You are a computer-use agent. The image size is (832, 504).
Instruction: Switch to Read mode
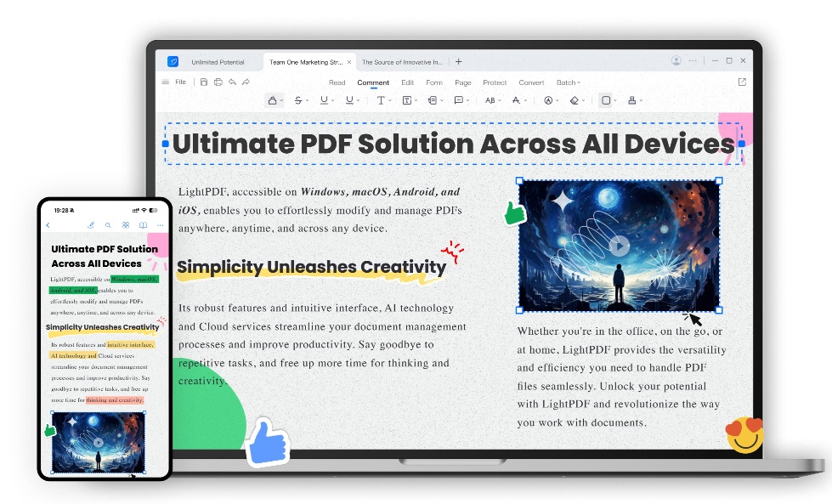(x=337, y=82)
